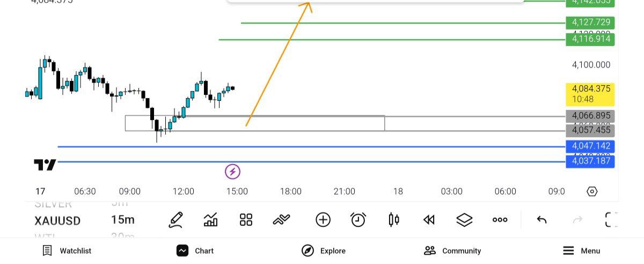The width and height of the screenshot is (644, 264).
Task: Open the XAUUSD symbol selector
Action: click(x=57, y=221)
